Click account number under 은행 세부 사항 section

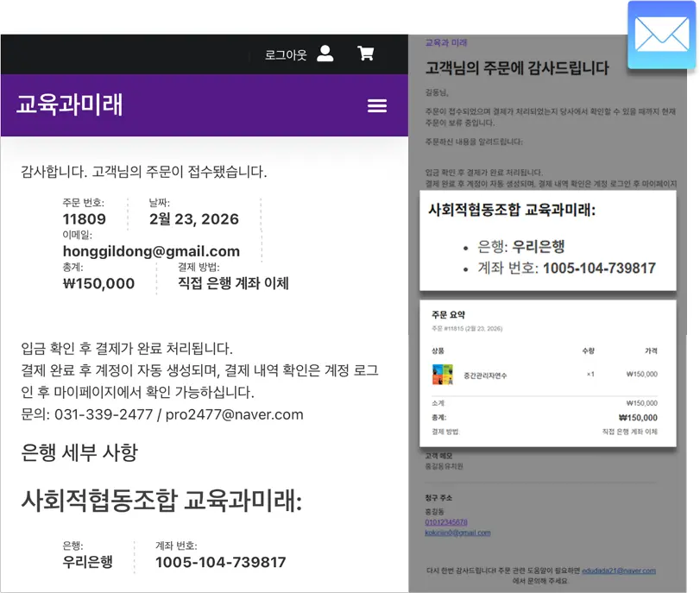(x=220, y=563)
